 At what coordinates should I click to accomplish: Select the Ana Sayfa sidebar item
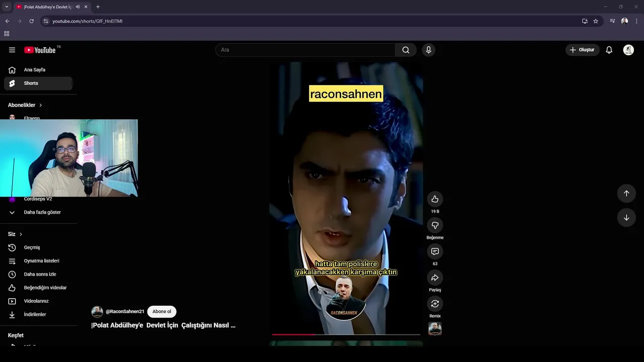click(x=38, y=70)
